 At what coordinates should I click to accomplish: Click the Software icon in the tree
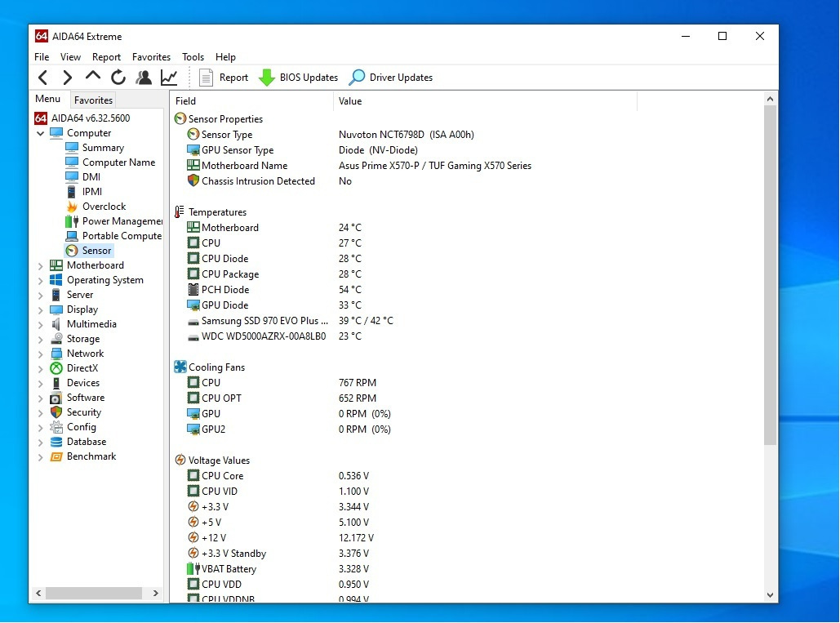(56, 398)
